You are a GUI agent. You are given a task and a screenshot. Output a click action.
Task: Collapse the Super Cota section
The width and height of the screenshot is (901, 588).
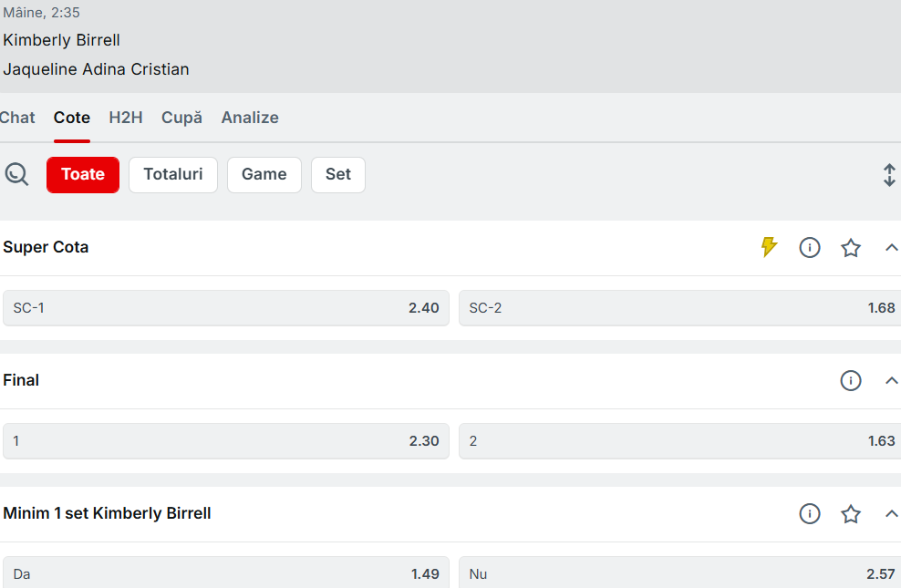pos(892,247)
